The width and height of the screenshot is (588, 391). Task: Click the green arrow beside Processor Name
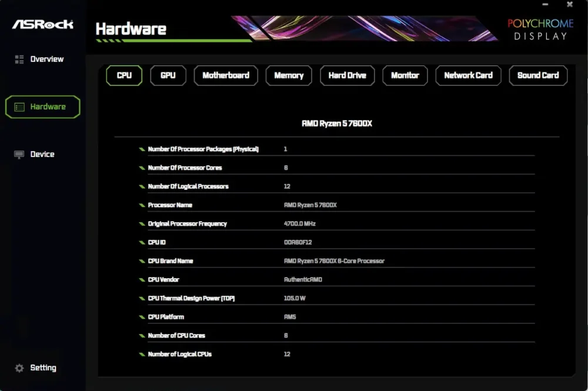pos(142,205)
